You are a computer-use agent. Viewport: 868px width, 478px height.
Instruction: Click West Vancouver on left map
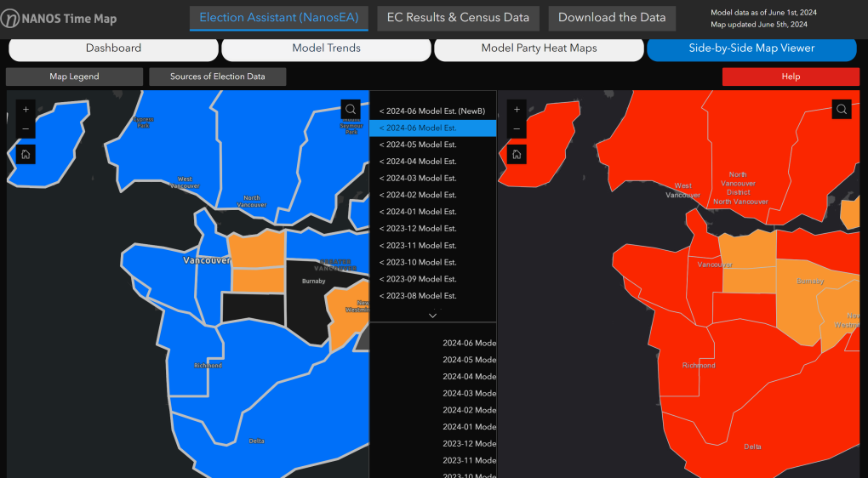(x=185, y=183)
